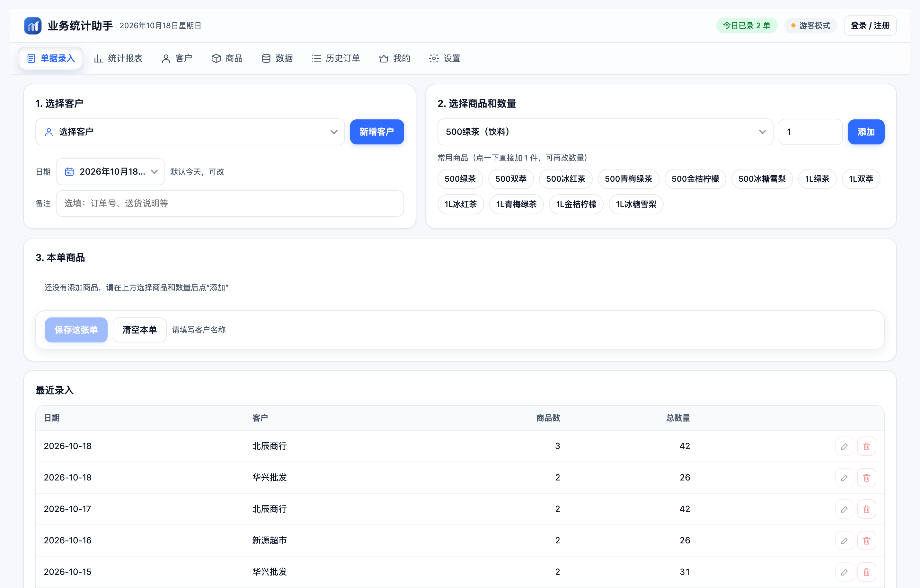This screenshot has width=920, height=588.
Task: Delete the 新源超市 2026-10-16 order
Action: tap(866, 540)
